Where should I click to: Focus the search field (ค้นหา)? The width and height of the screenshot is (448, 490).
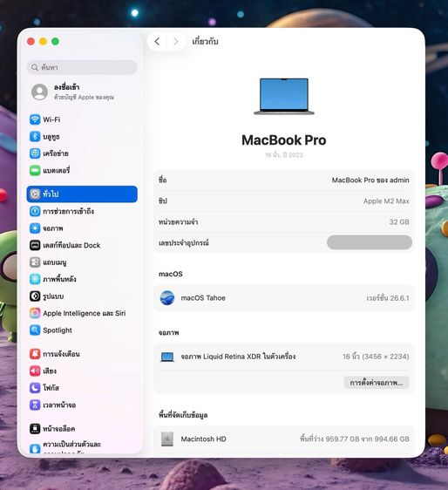pyautogui.click(x=82, y=67)
